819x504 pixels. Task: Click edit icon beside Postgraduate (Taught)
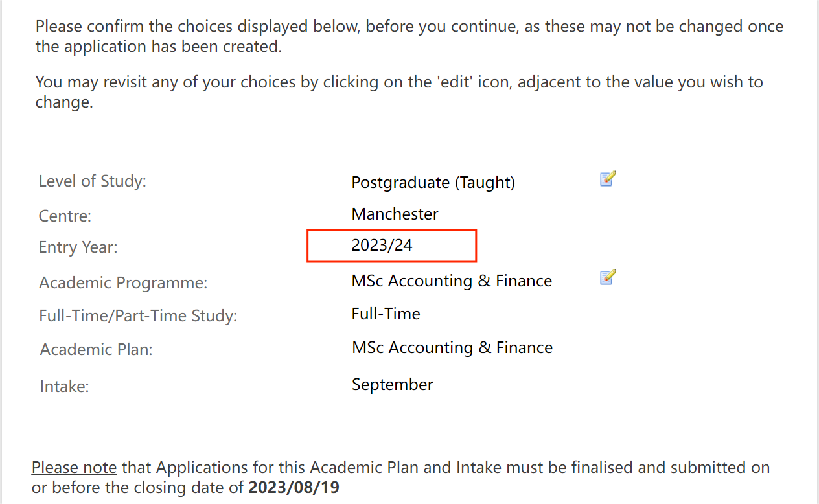607,179
